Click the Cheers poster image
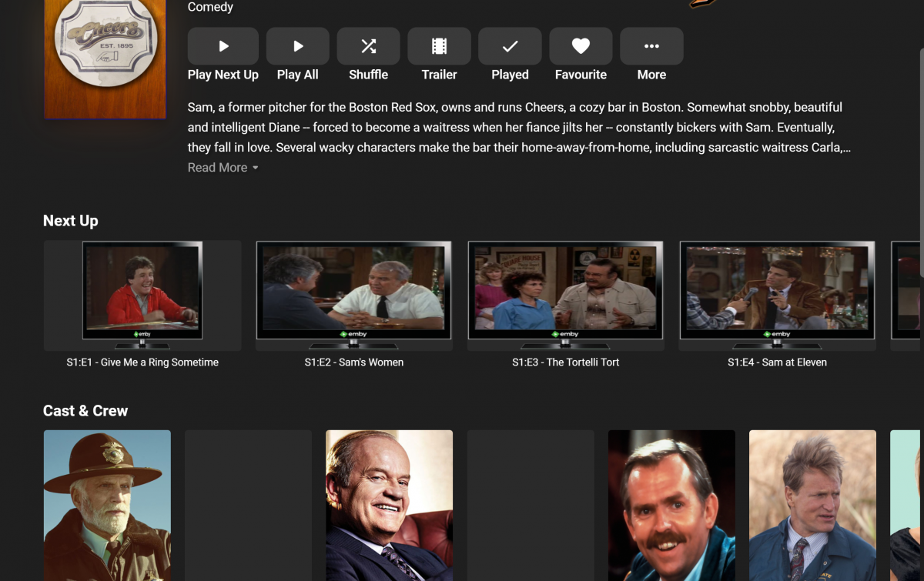This screenshot has height=581, width=924. 105,59
